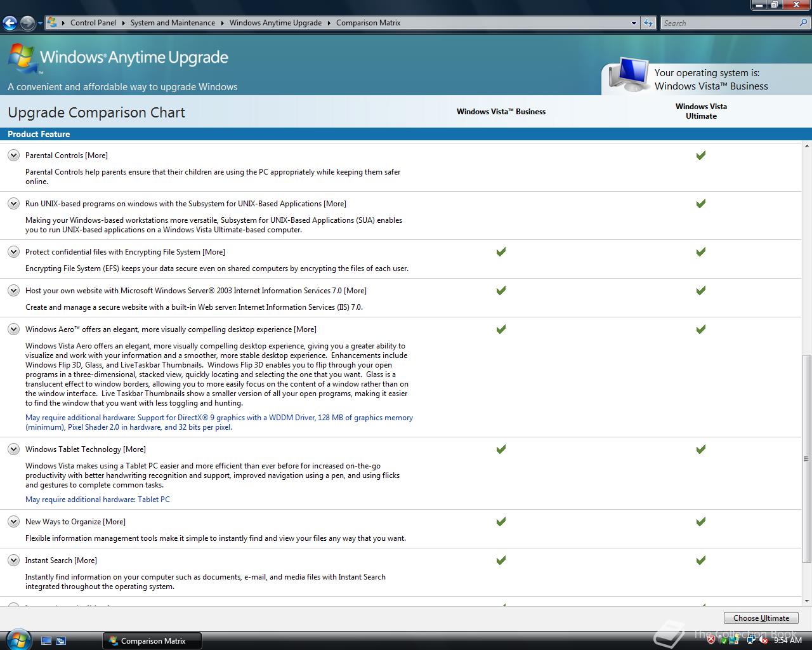Screen dimensions: 812x650
Task: Click the vertical scrollbar thumb
Action: (x=806, y=458)
